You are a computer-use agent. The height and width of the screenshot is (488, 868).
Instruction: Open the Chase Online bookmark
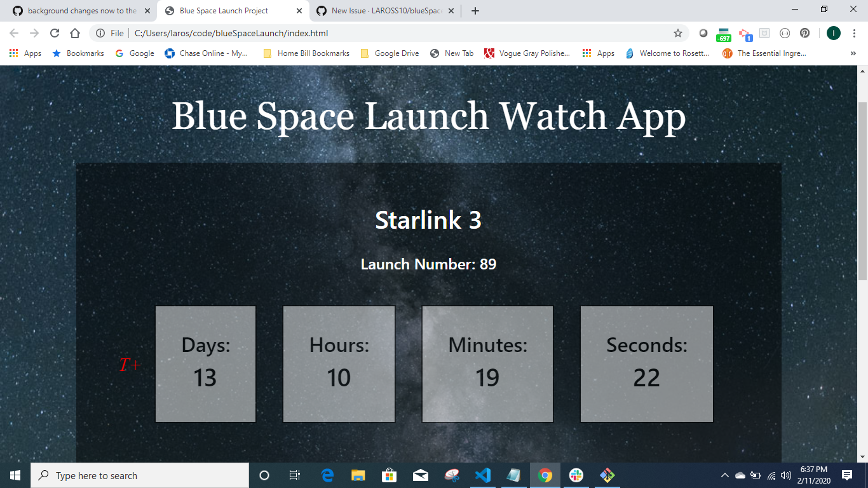(x=207, y=53)
